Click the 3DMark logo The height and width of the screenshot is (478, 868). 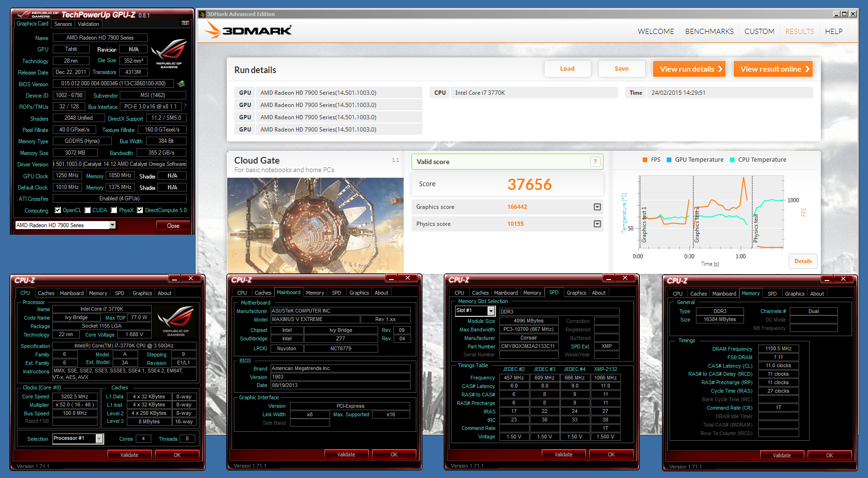[248, 30]
